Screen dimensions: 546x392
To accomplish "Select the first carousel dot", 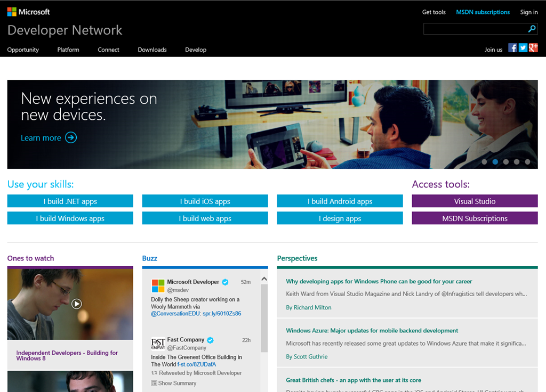I will pos(484,162).
